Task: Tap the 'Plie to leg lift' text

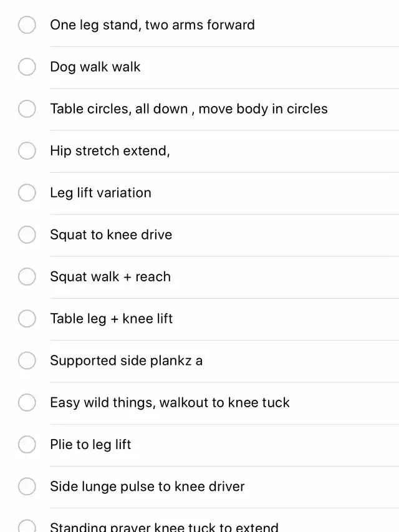Action: click(x=90, y=445)
